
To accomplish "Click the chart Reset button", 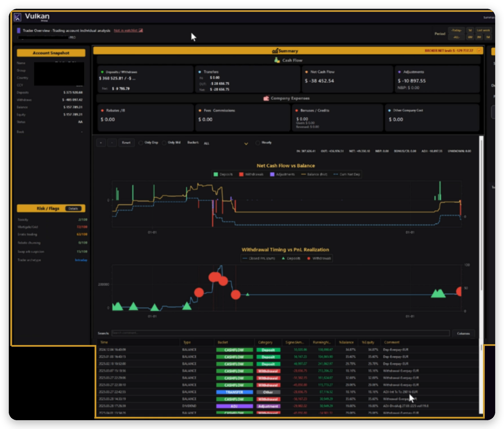I will (126, 143).
